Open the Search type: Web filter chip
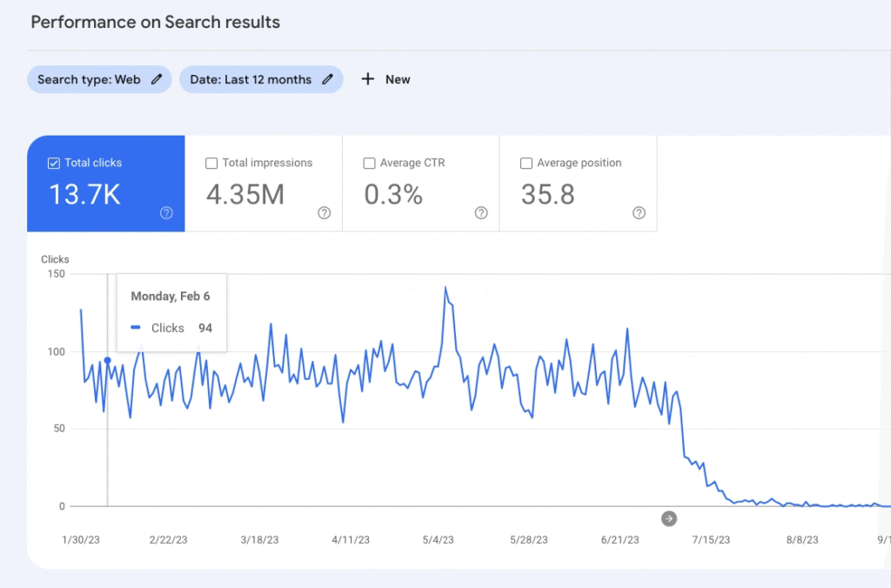Image resolution: width=891 pixels, height=588 pixels. [x=89, y=79]
